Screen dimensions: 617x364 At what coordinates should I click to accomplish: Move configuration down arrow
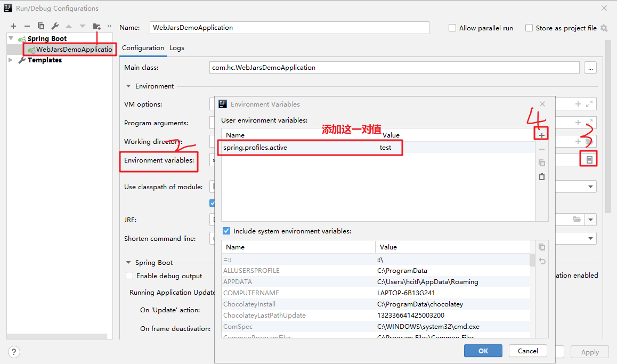click(82, 26)
